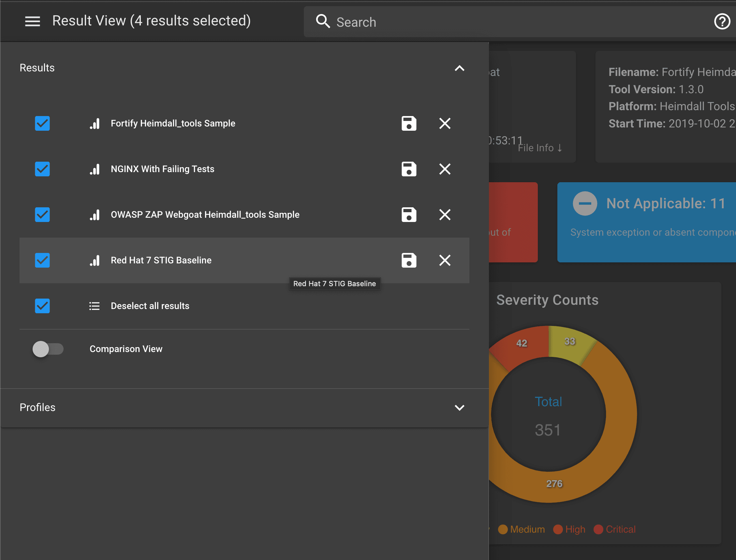Save the Fortify Heimdall_tools Sample result
The height and width of the screenshot is (560, 736).
point(409,123)
